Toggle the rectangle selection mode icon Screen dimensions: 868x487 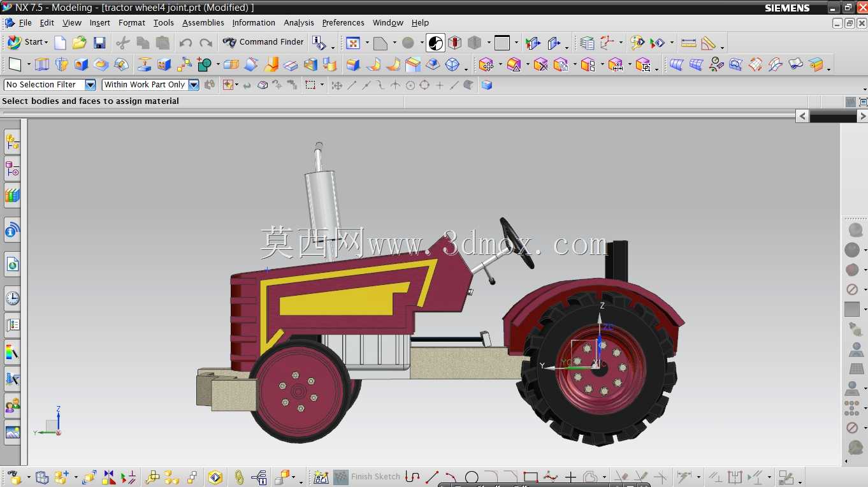coord(310,85)
